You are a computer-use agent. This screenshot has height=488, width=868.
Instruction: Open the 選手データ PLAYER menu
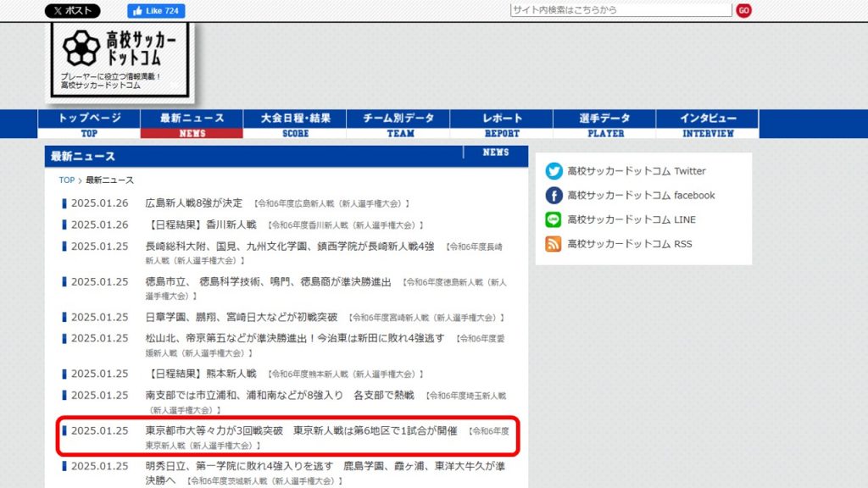pyautogui.click(x=604, y=124)
